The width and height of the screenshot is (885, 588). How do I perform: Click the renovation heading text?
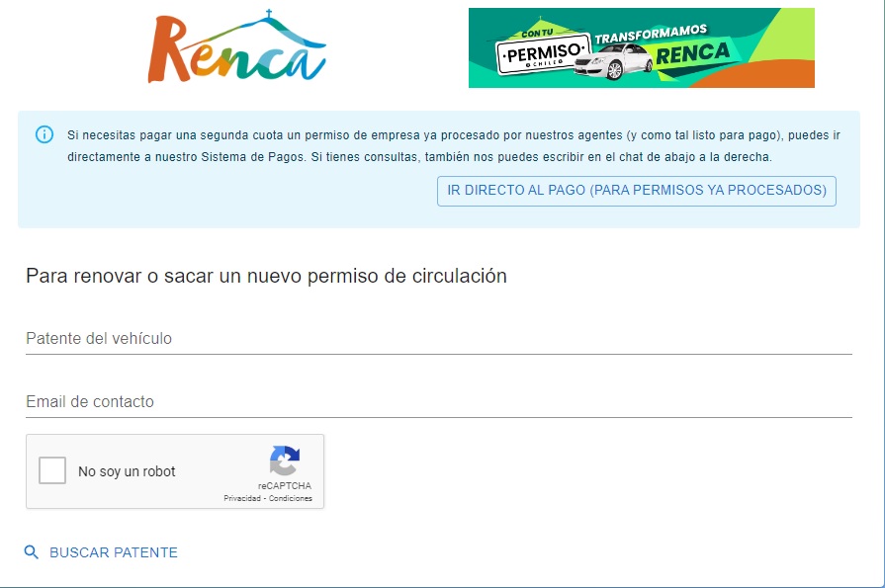(265, 276)
